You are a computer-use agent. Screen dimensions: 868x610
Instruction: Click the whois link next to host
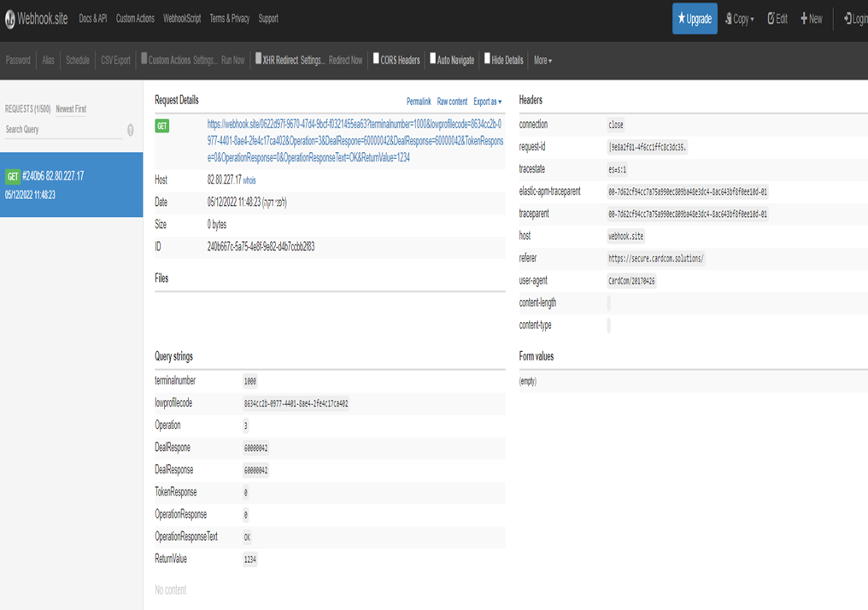tap(249, 180)
